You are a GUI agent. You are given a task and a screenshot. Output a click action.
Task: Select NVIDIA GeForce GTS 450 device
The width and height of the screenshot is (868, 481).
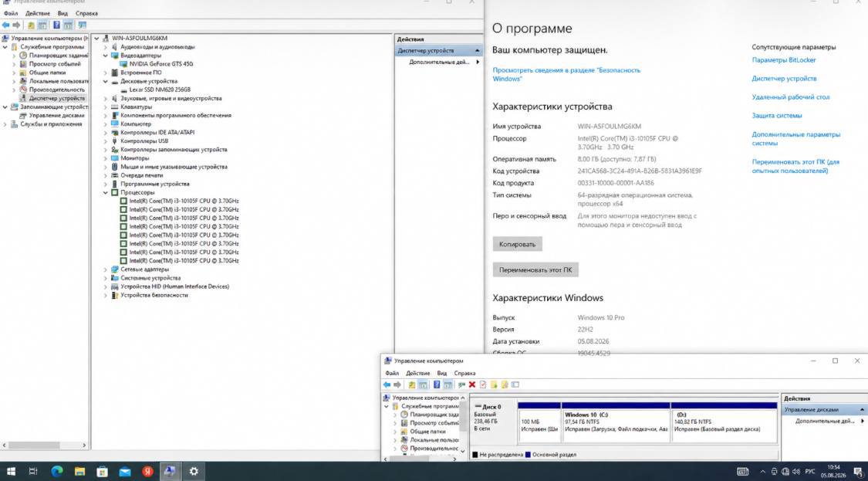(x=161, y=64)
